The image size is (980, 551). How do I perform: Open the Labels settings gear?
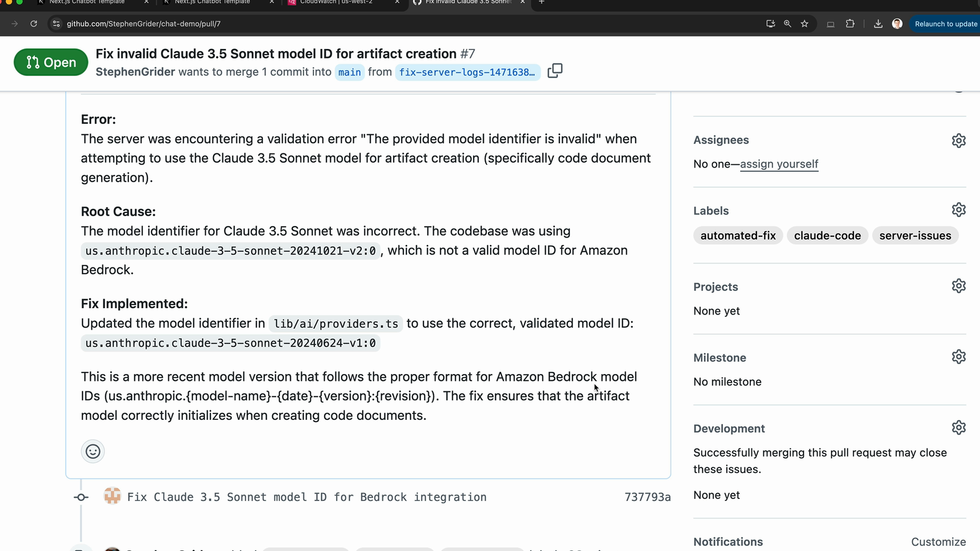(959, 210)
